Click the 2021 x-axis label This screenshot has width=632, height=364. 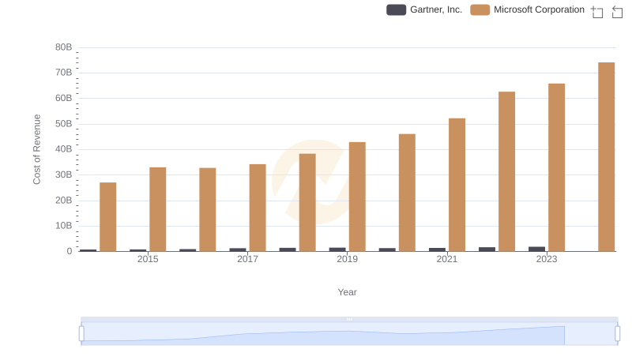(x=446, y=259)
